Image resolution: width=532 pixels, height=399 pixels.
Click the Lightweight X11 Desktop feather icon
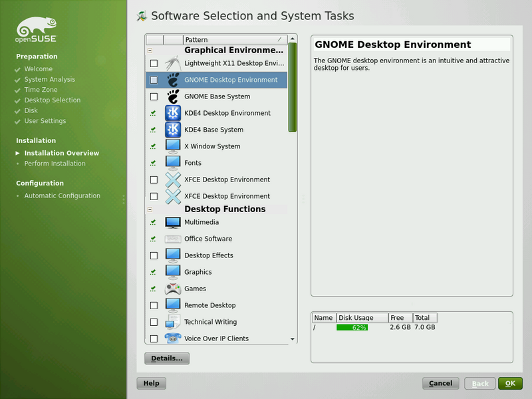coord(173,63)
